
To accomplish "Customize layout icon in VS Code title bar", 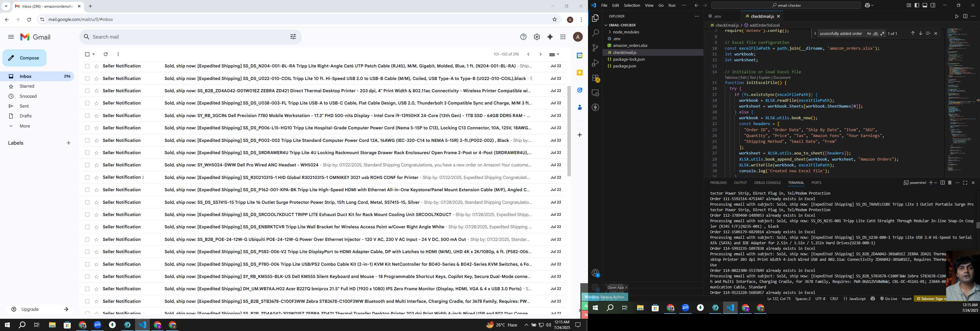I will [x=908, y=5].
